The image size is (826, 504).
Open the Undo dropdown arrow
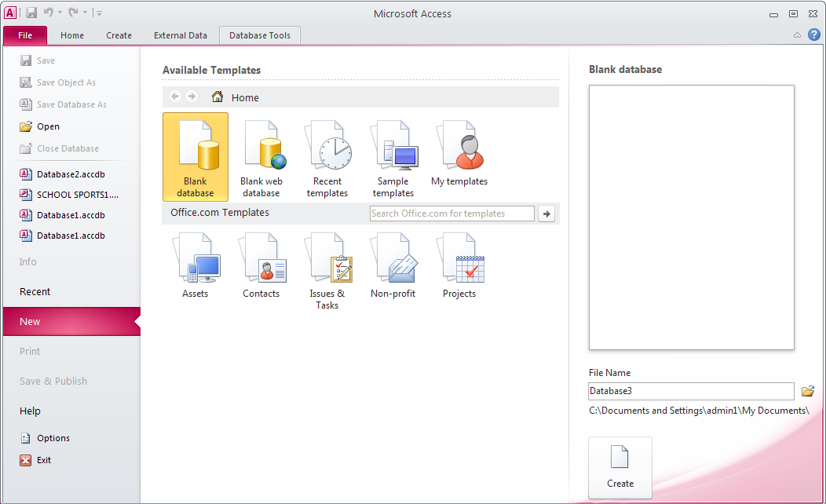pyautogui.click(x=60, y=13)
